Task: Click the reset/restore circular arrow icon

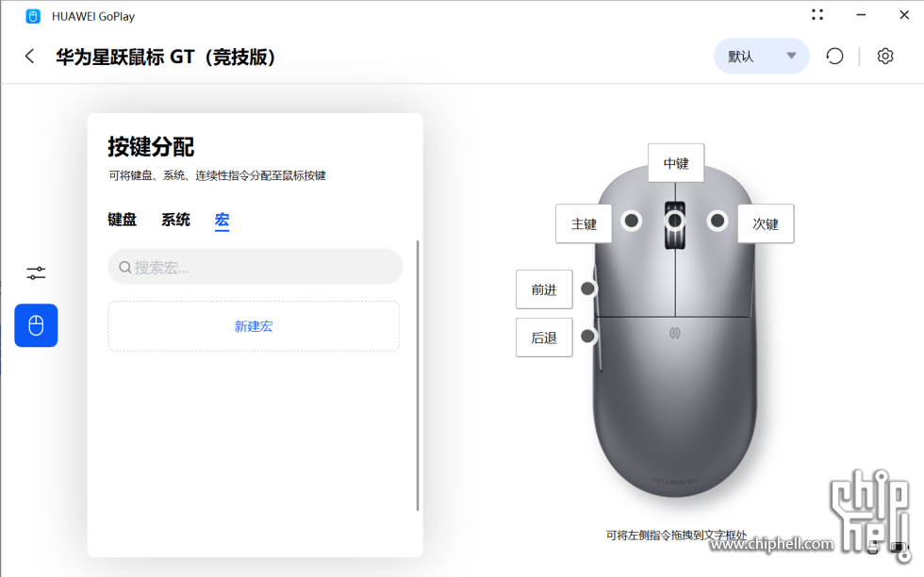Action: click(834, 57)
